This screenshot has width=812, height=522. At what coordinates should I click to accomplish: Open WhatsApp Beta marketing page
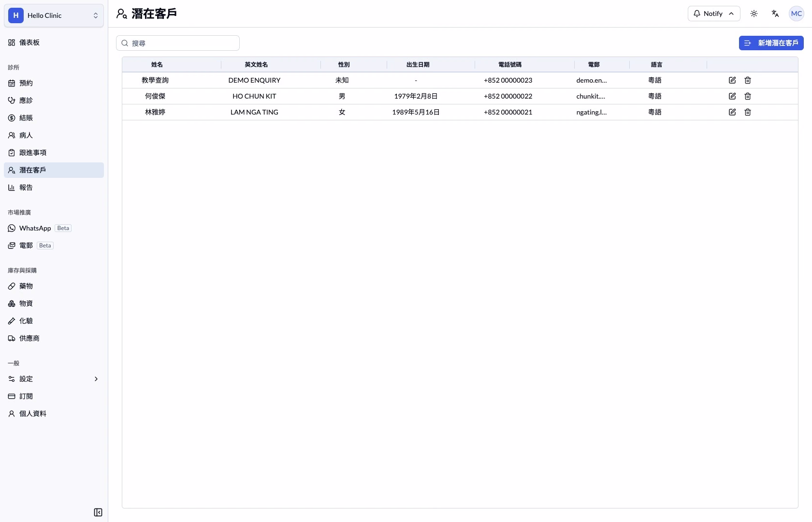click(x=54, y=228)
